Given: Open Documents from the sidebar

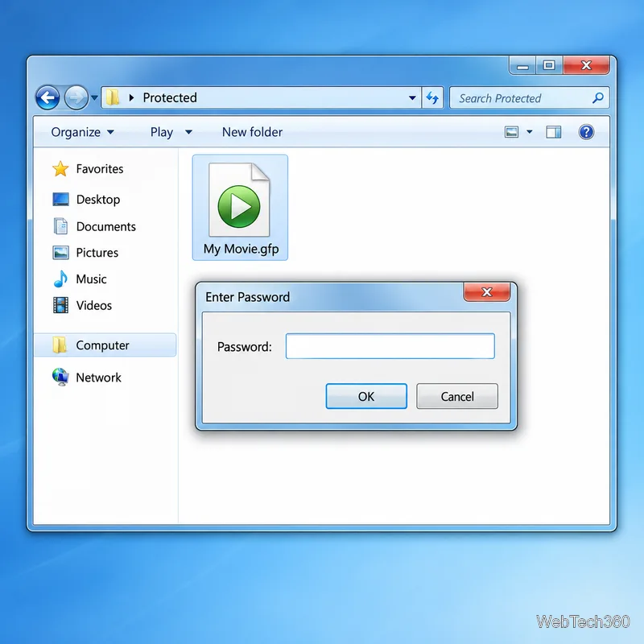Looking at the screenshot, I should pos(94,227).
